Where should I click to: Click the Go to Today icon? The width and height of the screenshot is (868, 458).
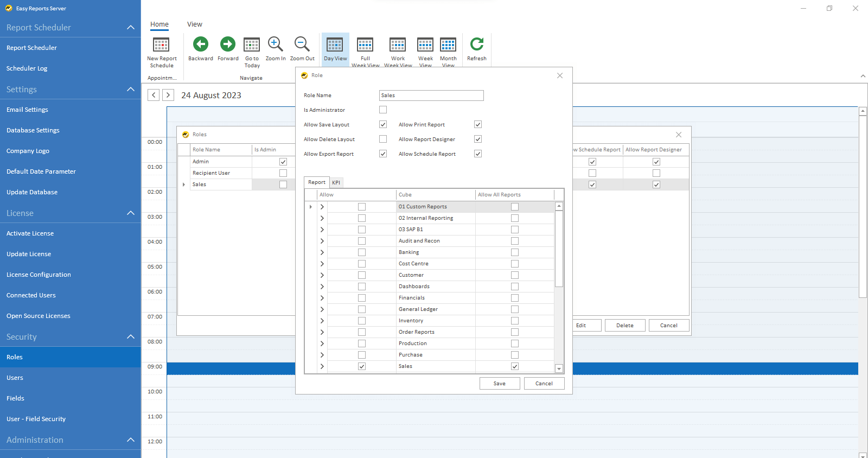pyautogui.click(x=252, y=44)
